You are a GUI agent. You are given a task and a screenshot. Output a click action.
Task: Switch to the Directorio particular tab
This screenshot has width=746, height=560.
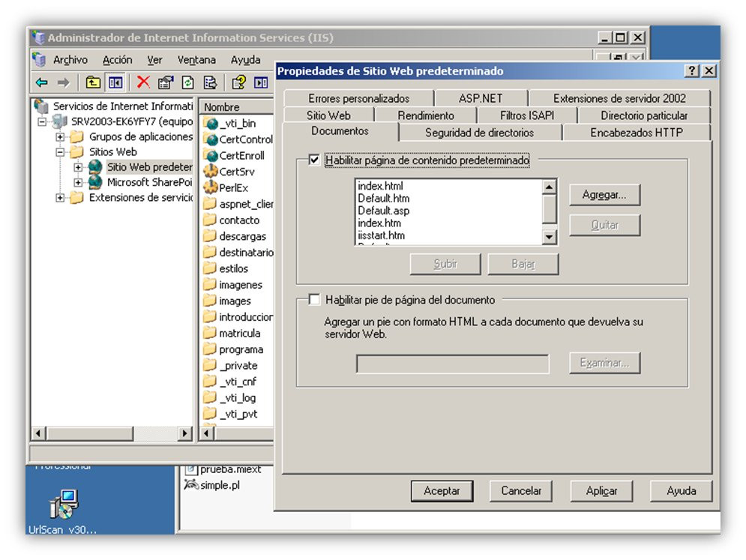(x=644, y=115)
